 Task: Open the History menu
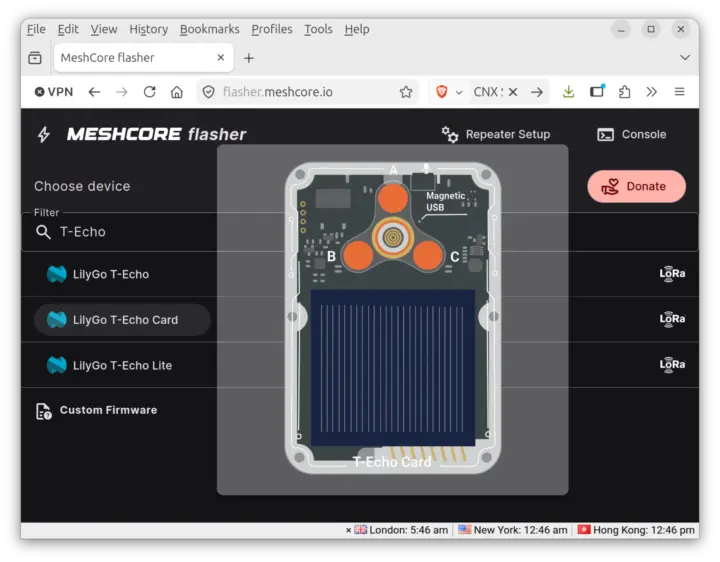148,29
